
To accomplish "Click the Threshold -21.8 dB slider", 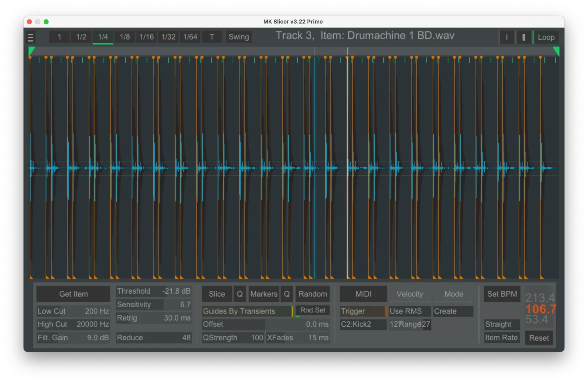I will click(x=154, y=291).
